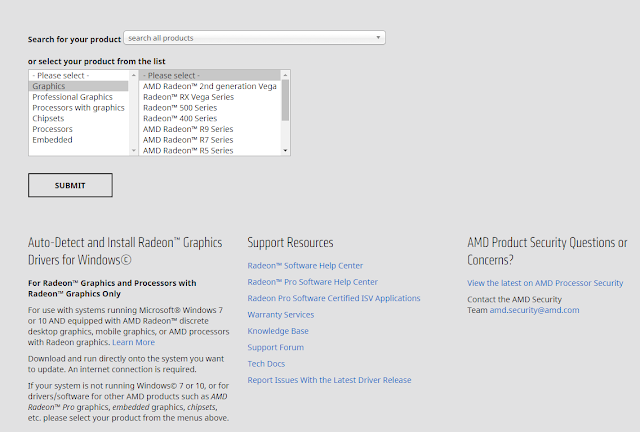Click down arrow of series list scrollbar

tap(285, 150)
